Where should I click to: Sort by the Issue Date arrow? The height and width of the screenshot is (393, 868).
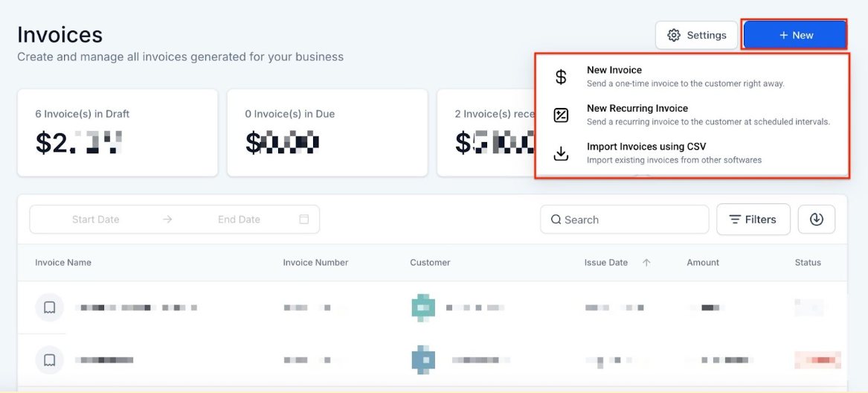(x=646, y=263)
